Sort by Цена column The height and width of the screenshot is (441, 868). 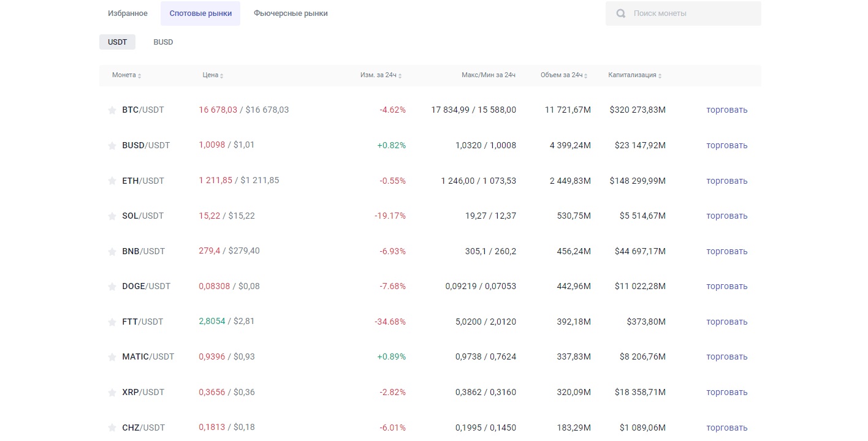213,75
